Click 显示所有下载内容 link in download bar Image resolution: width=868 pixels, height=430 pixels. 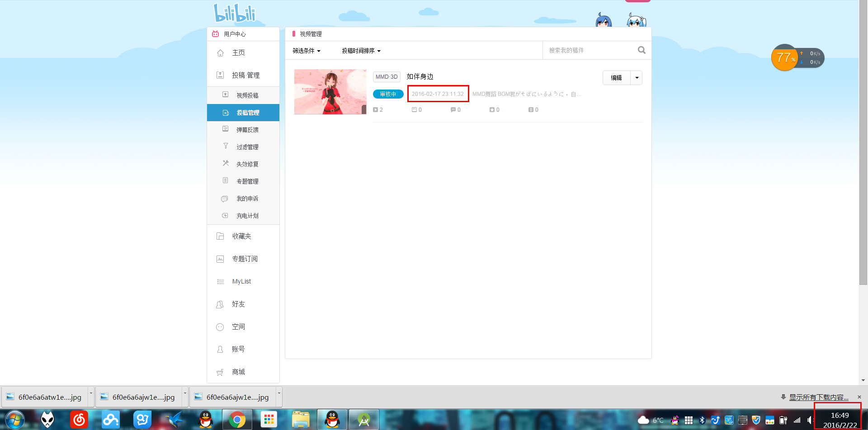point(818,397)
